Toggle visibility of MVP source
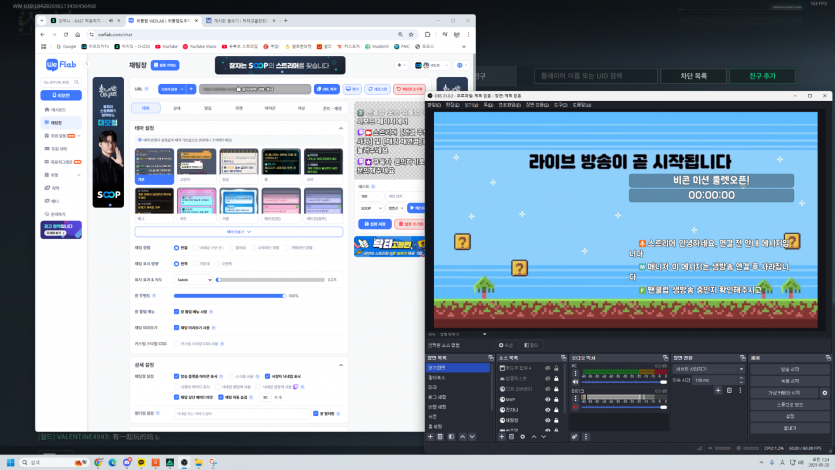Screen dimensions: 835x470 [547, 399]
